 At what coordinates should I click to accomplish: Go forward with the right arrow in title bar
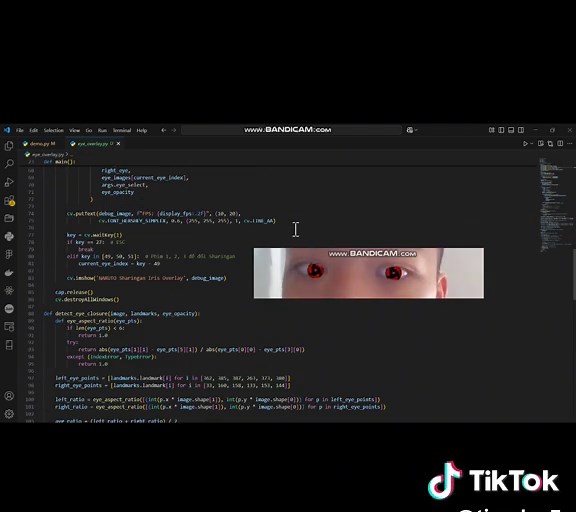(x=174, y=130)
